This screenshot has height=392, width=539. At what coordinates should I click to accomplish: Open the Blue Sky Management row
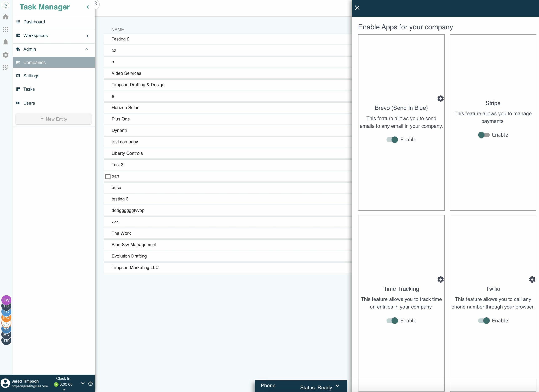point(228,245)
